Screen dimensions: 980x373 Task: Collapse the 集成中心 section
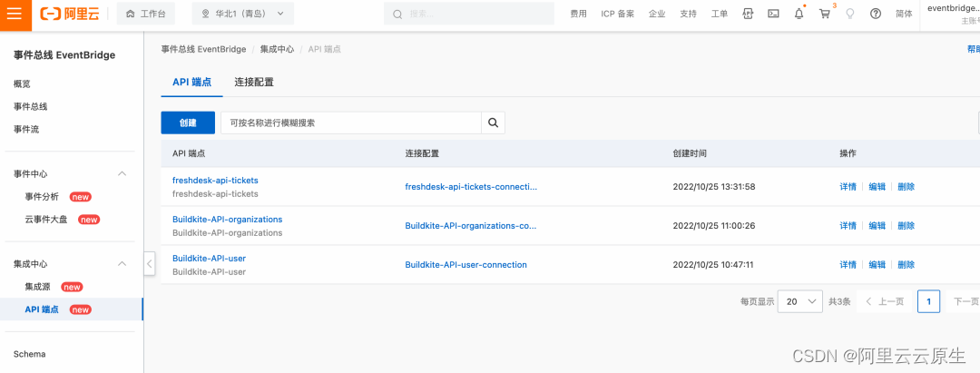[122, 264]
